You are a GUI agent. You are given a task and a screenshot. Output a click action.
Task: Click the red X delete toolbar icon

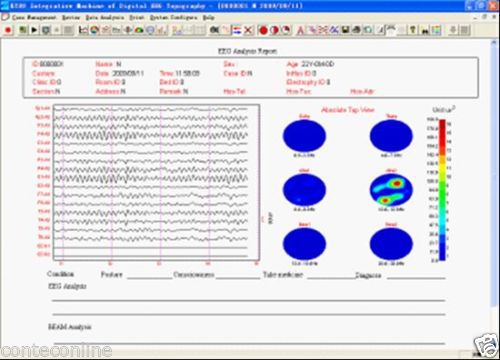coord(248,30)
